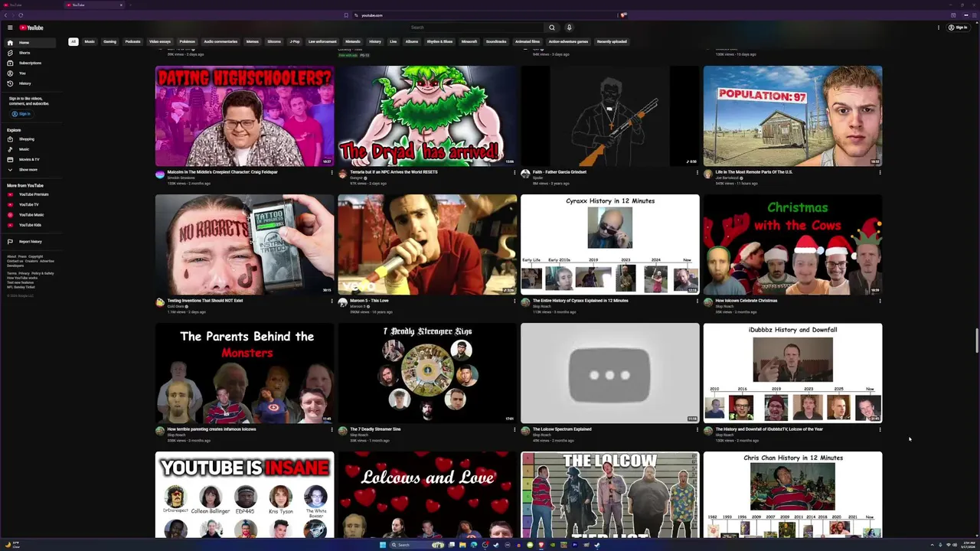The height and width of the screenshot is (551, 980).
Task: Click the browser address bar URL
Action: coord(372,15)
